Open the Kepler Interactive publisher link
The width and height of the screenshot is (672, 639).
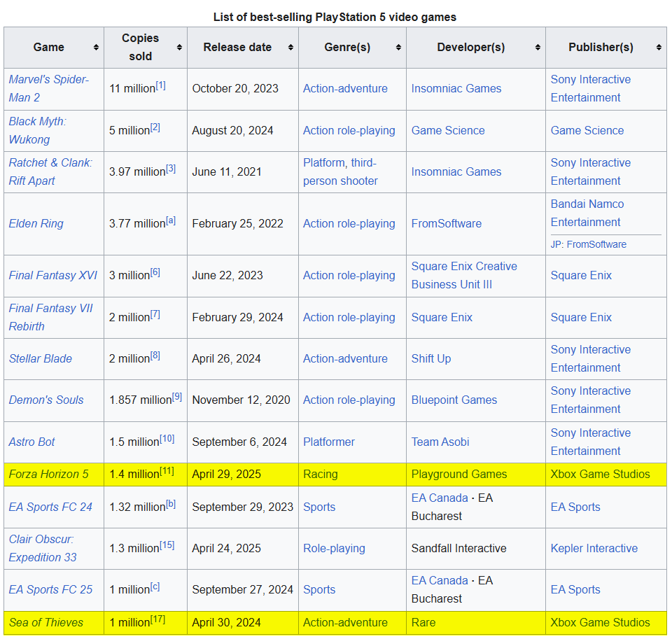point(594,548)
